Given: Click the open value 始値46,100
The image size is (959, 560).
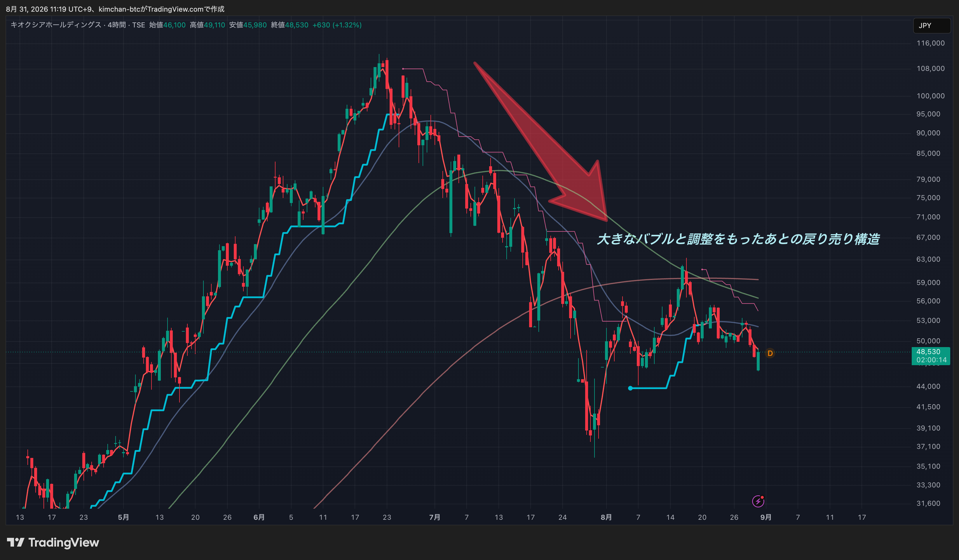Looking at the screenshot, I should point(168,25).
